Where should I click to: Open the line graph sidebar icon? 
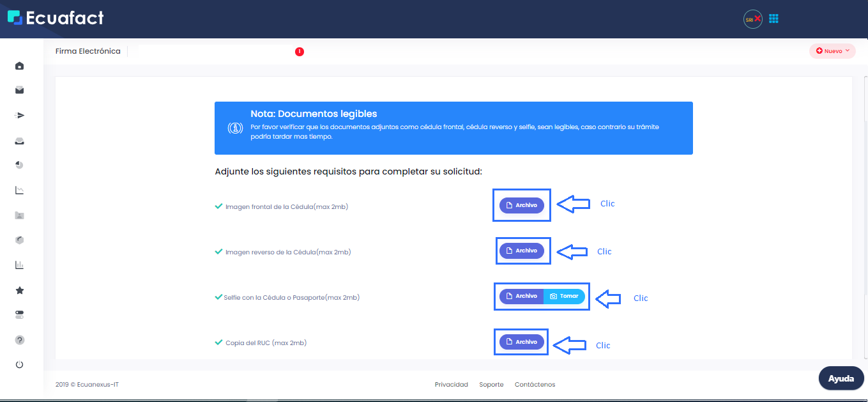coord(19,190)
